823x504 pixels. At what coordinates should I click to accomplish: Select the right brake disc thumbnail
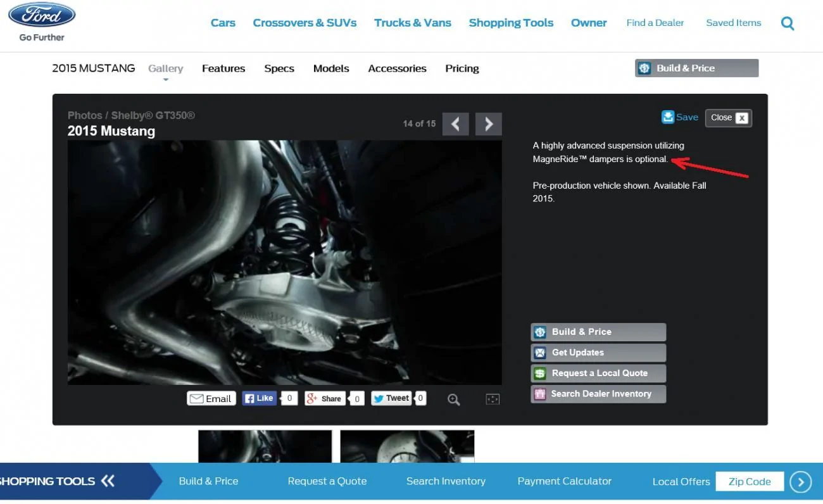(407, 446)
